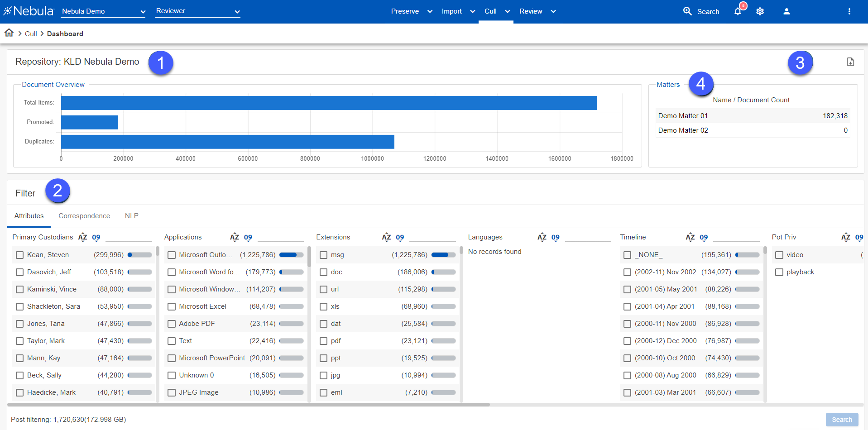The width and height of the screenshot is (868, 430).
Task: Check the (2002-11) Nov 2002 timeline checkbox
Action: (x=628, y=272)
